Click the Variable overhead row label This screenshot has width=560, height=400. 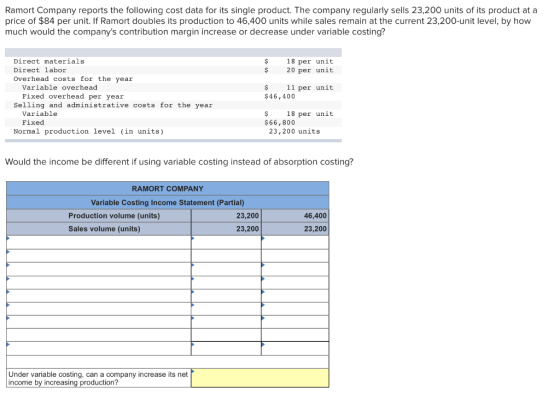60,88
